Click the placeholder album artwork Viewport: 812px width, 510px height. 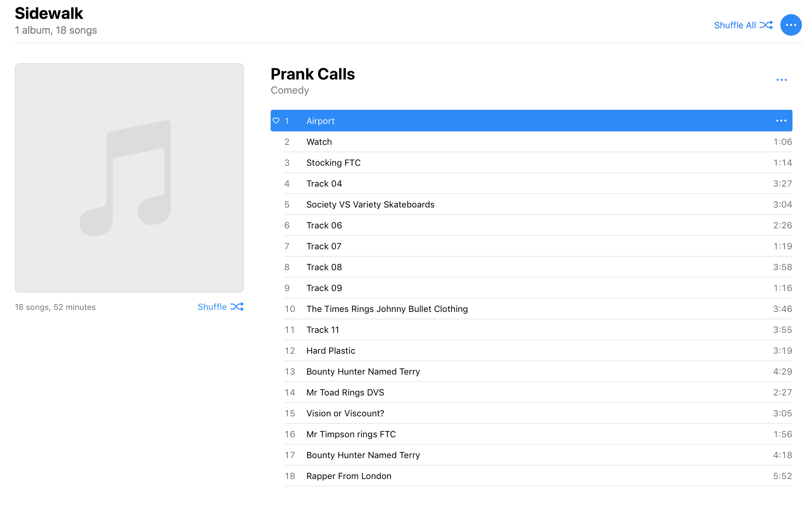(x=129, y=178)
